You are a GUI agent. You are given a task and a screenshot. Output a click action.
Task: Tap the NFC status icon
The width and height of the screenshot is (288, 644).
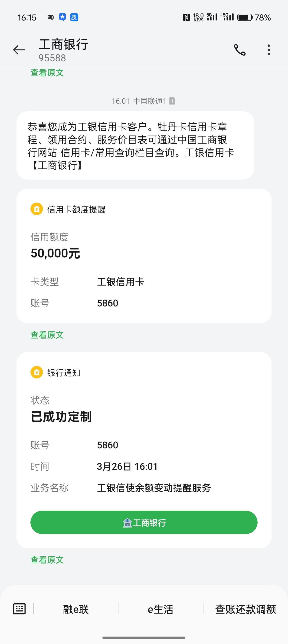[x=186, y=17]
